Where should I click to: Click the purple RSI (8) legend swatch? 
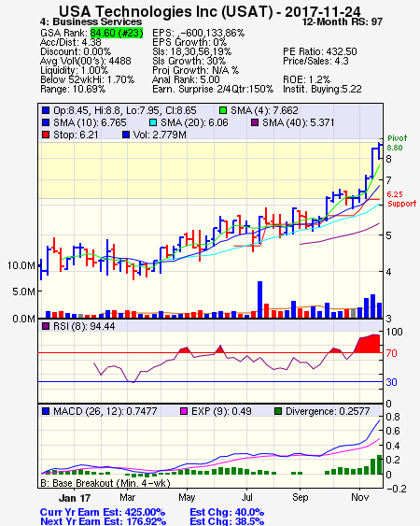click(x=46, y=326)
